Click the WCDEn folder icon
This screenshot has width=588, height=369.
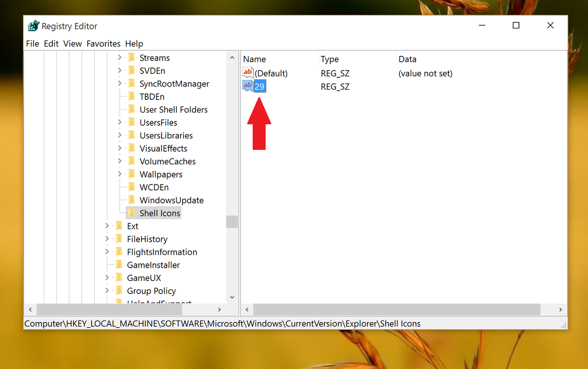pos(131,187)
